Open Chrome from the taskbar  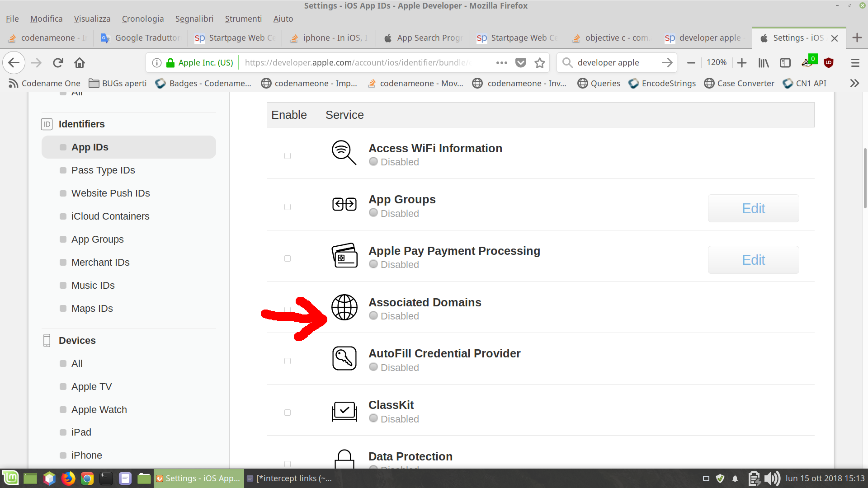pos(87,478)
